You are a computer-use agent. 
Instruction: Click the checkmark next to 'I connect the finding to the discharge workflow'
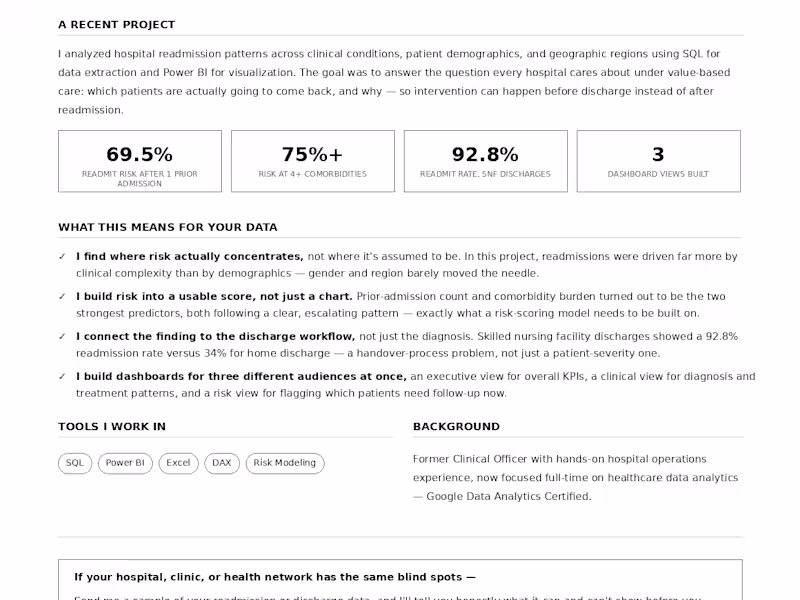(x=62, y=336)
